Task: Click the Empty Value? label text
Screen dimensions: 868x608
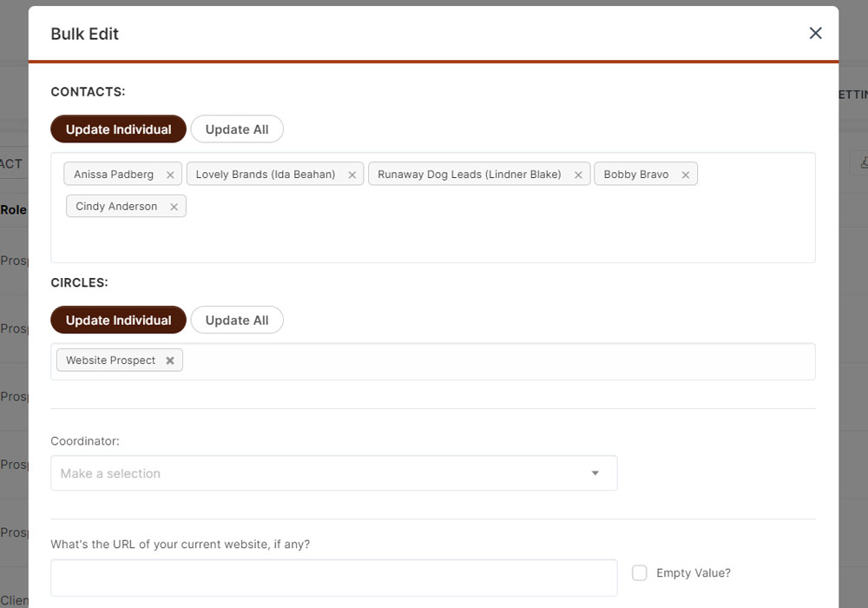Action: [694, 573]
